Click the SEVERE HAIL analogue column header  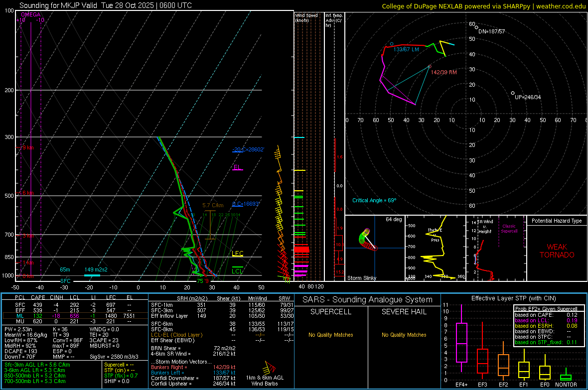click(403, 312)
